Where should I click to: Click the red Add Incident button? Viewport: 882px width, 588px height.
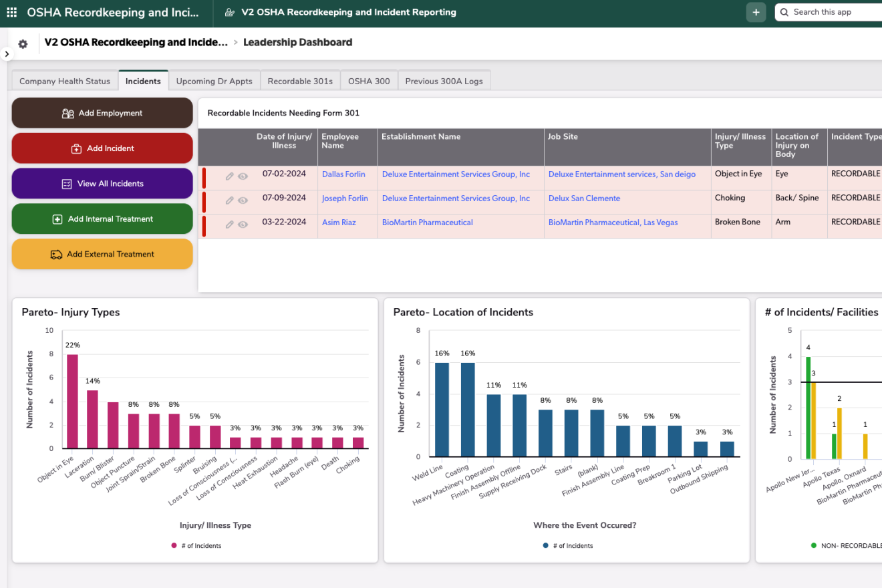coord(102,148)
